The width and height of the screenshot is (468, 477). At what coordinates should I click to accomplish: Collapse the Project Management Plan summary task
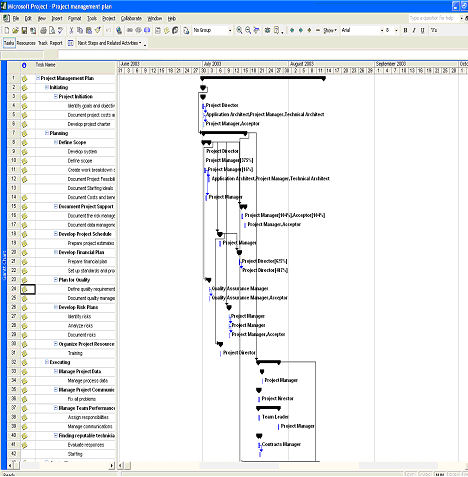(38, 78)
